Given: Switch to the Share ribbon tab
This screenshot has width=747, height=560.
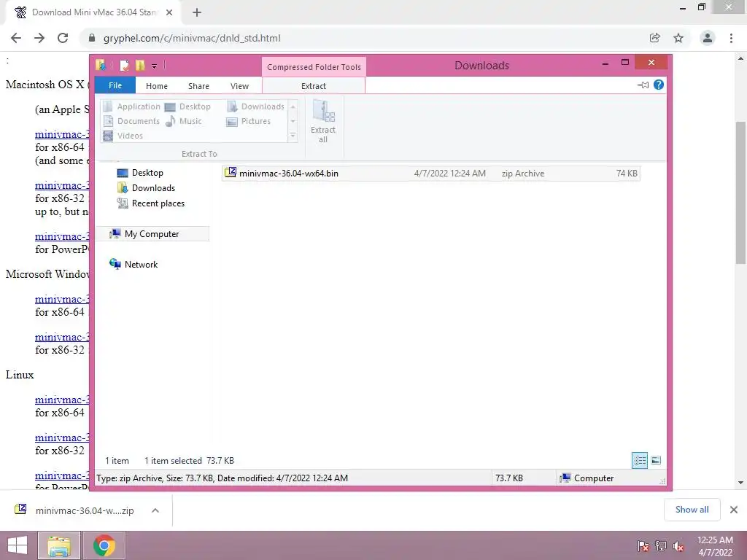Looking at the screenshot, I should click(198, 86).
